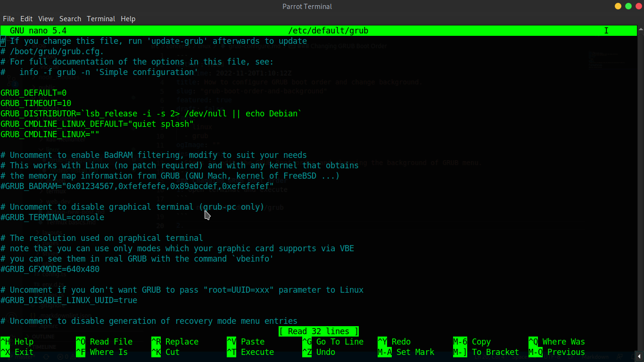Click the comment mentioning `vbeinfo' command
This screenshot has width=644, height=362.
[x=137, y=259]
